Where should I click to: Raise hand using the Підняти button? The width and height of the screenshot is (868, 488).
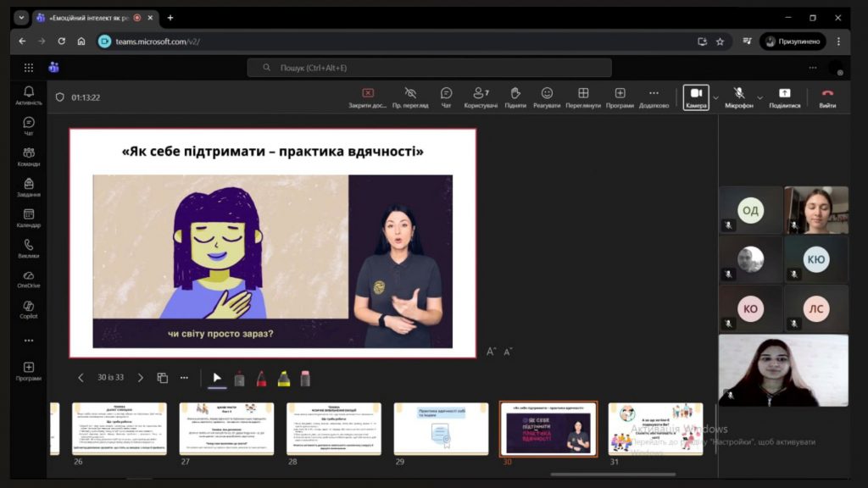(515, 97)
